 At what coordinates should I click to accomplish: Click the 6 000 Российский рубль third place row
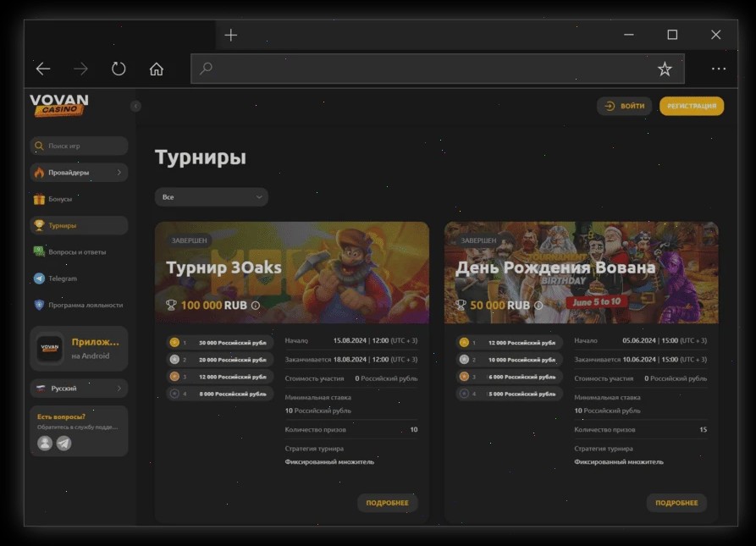click(509, 377)
